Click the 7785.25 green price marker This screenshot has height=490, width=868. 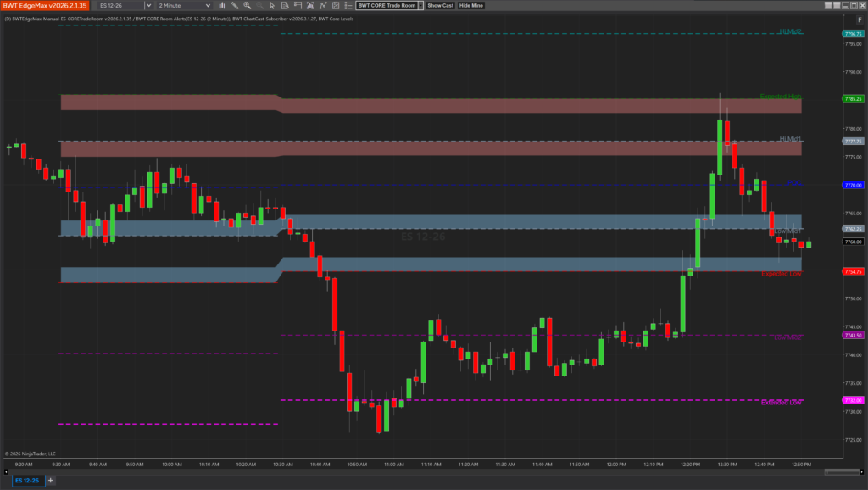coord(853,98)
